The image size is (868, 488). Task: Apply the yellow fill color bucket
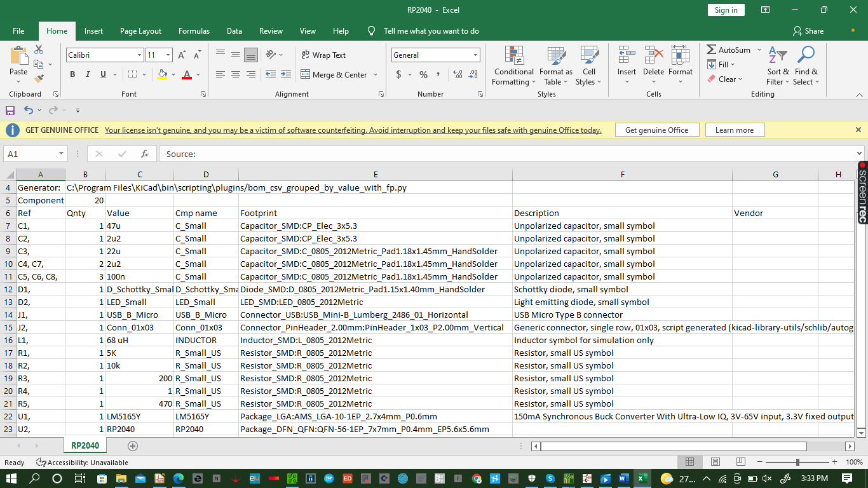tap(162, 74)
